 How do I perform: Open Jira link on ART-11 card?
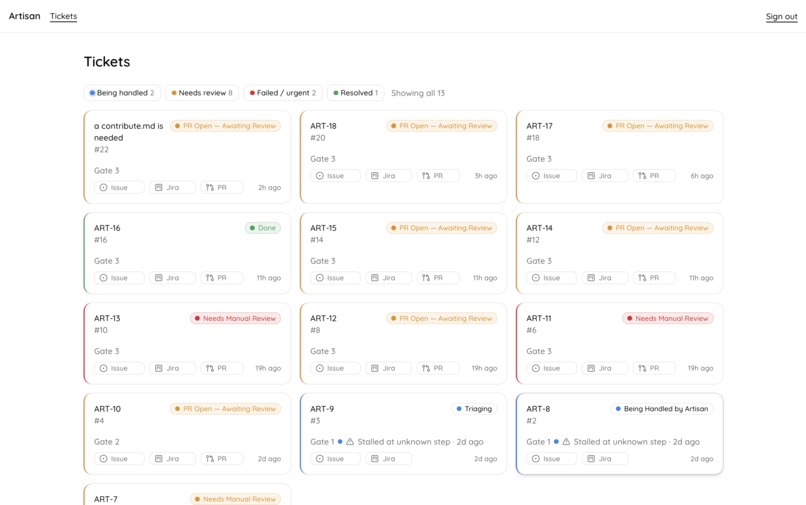[604, 368]
